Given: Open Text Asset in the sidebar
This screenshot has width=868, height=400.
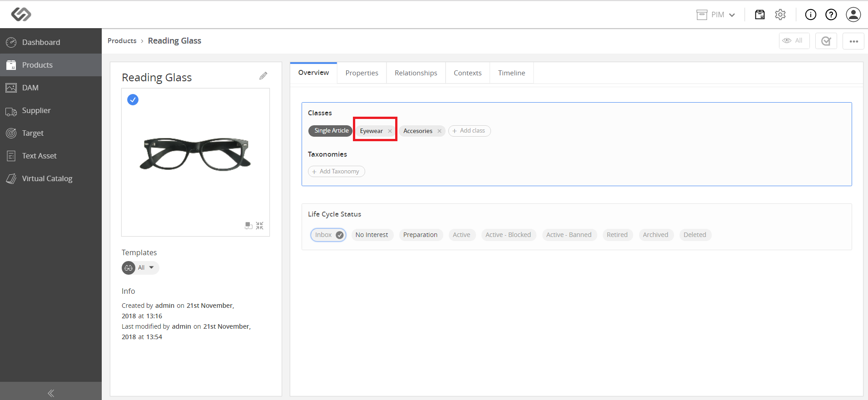Looking at the screenshot, I should pyautogui.click(x=51, y=156).
